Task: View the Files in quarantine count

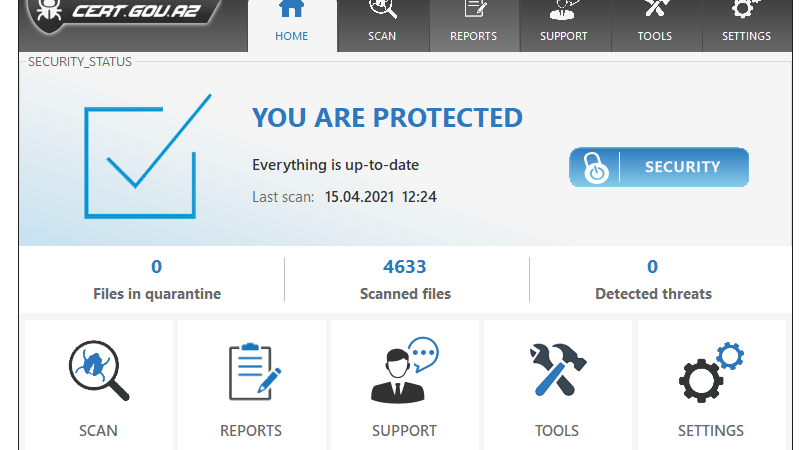Action: tap(156, 279)
